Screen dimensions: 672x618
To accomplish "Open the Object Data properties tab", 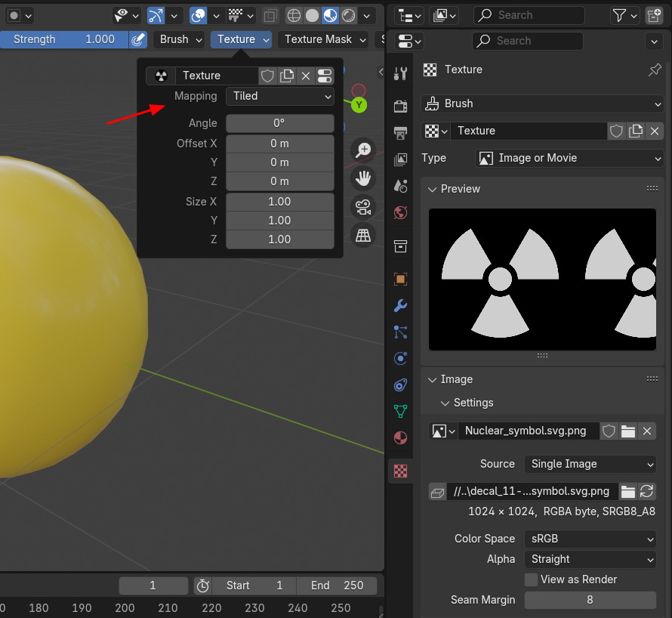I will pyautogui.click(x=400, y=411).
